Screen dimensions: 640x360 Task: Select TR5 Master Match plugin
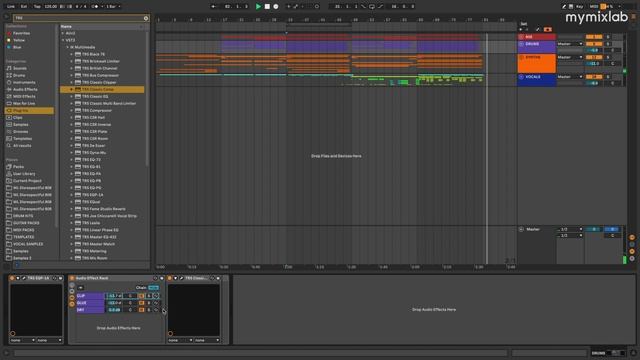(x=98, y=244)
